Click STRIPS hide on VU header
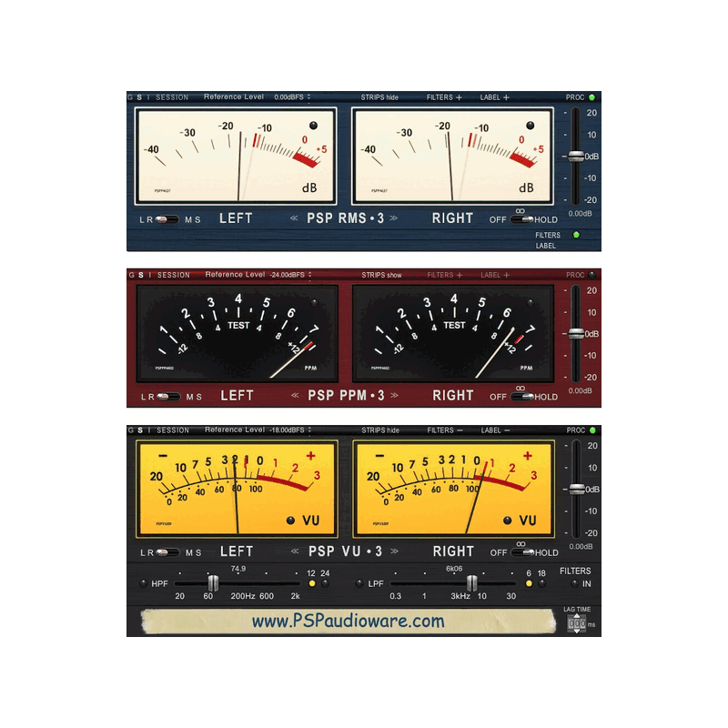728x728 pixels. (x=380, y=430)
